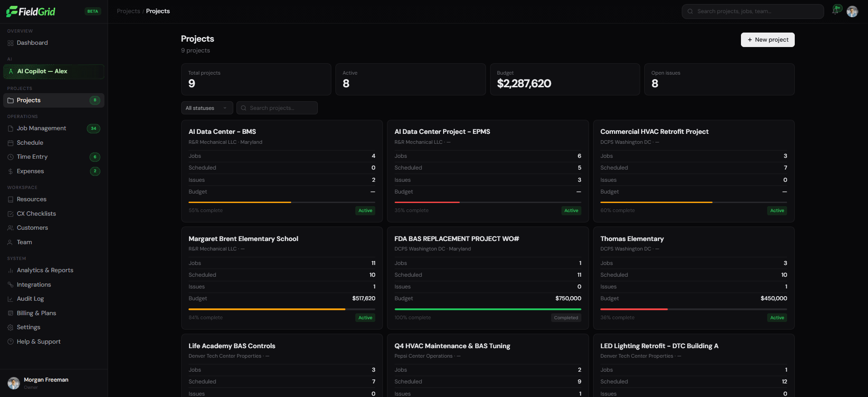Click the Projects breadcrumb root link
Viewport: 868px width, 397px height.
point(128,11)
